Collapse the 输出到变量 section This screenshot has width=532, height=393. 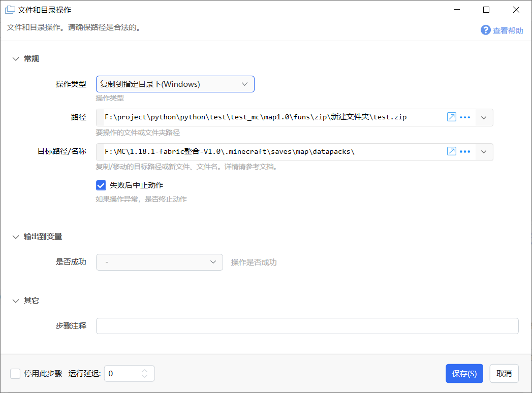[16, 237]
